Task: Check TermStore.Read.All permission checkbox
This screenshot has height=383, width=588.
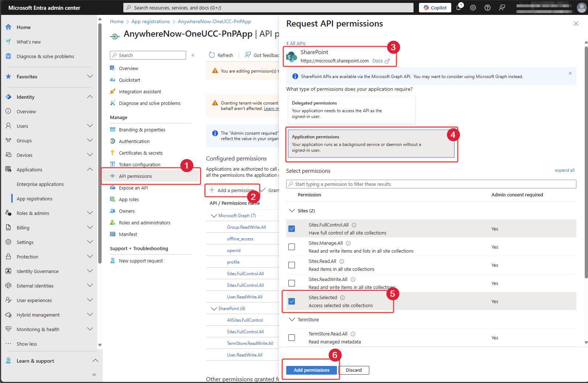Action: click(x=292, y=338)
